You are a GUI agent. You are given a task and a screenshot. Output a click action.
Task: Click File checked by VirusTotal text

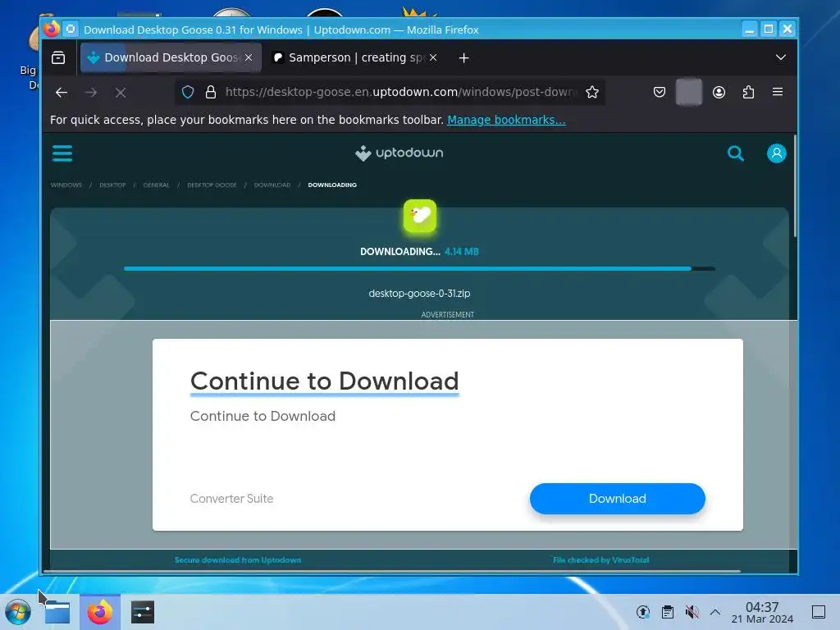[601, 559]
